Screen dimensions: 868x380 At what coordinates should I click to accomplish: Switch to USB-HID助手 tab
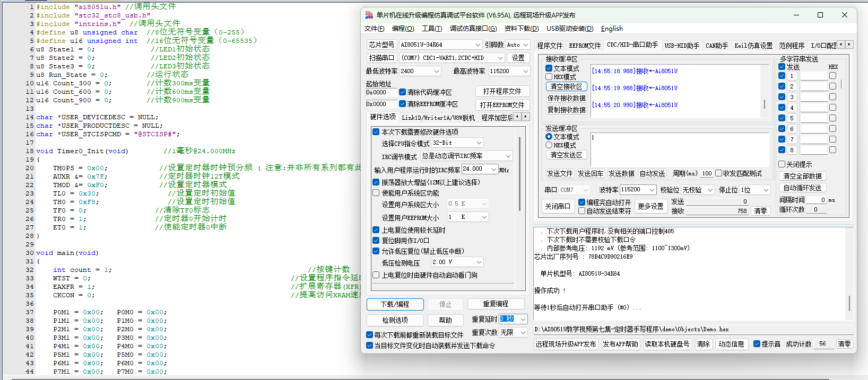point(682,46)
